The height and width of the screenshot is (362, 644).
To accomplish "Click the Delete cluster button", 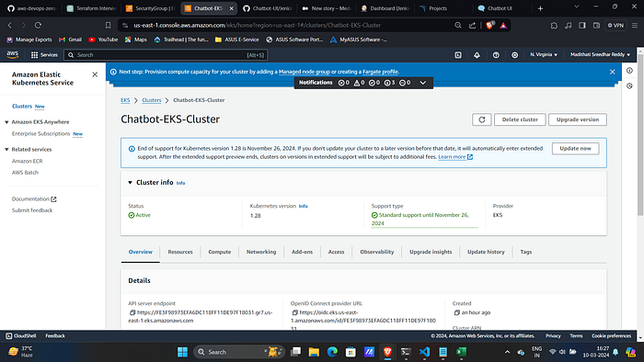I will point(520,119).
